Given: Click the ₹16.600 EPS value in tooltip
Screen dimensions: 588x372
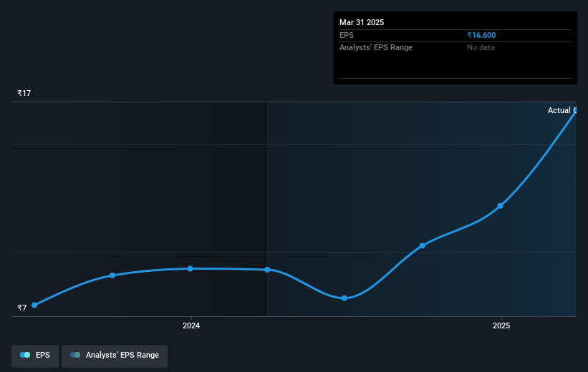Looking at the screenshot, I should (x=481, y=35).
